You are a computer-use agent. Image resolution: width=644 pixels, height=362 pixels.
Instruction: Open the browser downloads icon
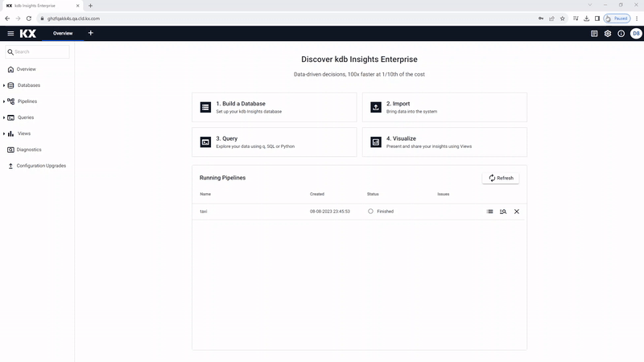tap(587, 19)
